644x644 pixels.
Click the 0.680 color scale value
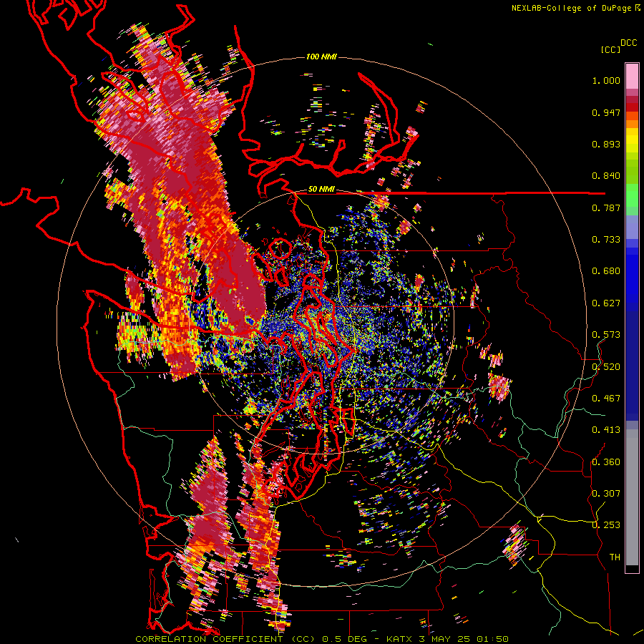(x=606, y=271)
